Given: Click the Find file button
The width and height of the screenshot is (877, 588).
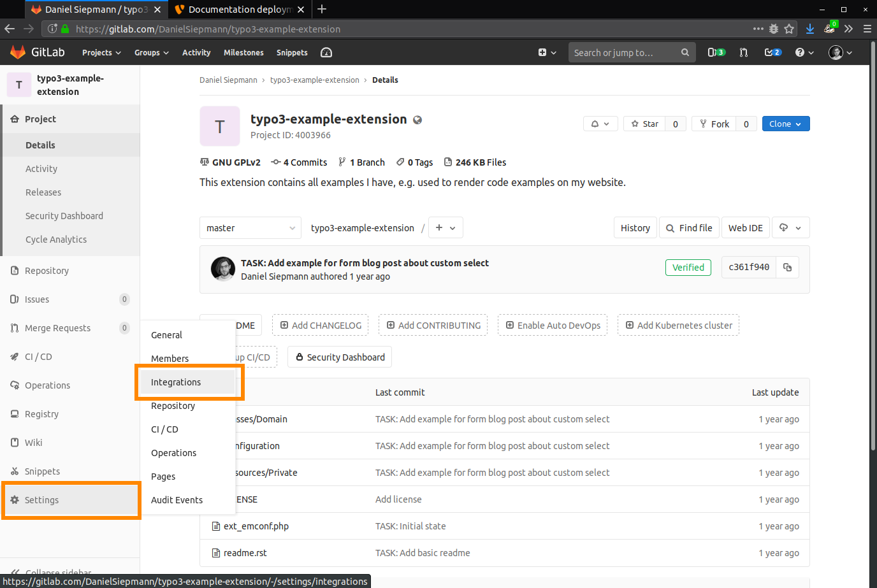Looking at the screenshot, I should (689, 227).
